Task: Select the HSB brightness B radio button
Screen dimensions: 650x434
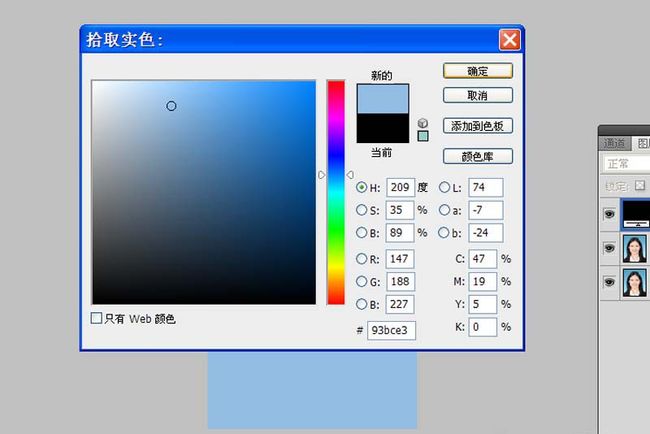Action: coord(361,233)
